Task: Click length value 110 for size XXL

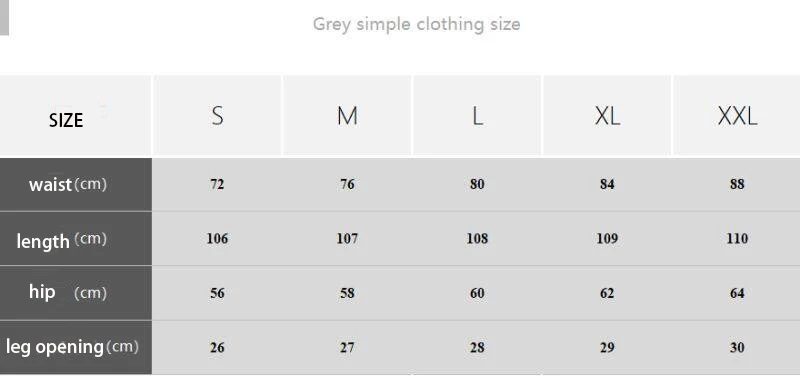Action: pos(737,239)
